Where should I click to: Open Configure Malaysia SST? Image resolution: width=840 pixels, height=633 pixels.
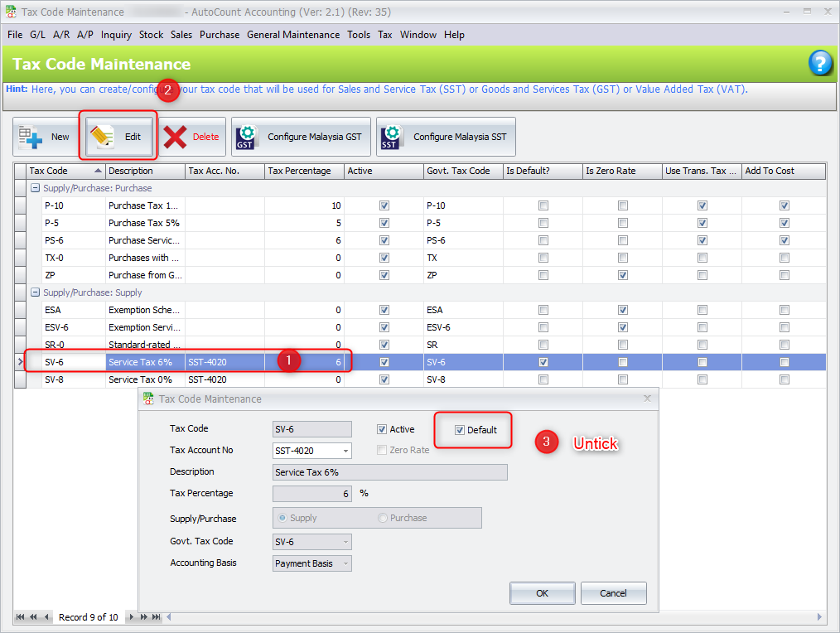[x=446, y=137]
